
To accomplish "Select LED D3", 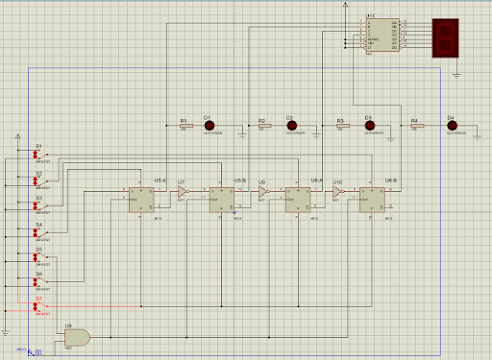I will coord(370,126).
